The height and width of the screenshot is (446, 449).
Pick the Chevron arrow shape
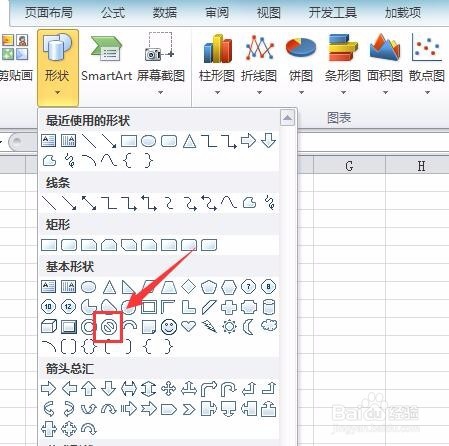[189, 409]
